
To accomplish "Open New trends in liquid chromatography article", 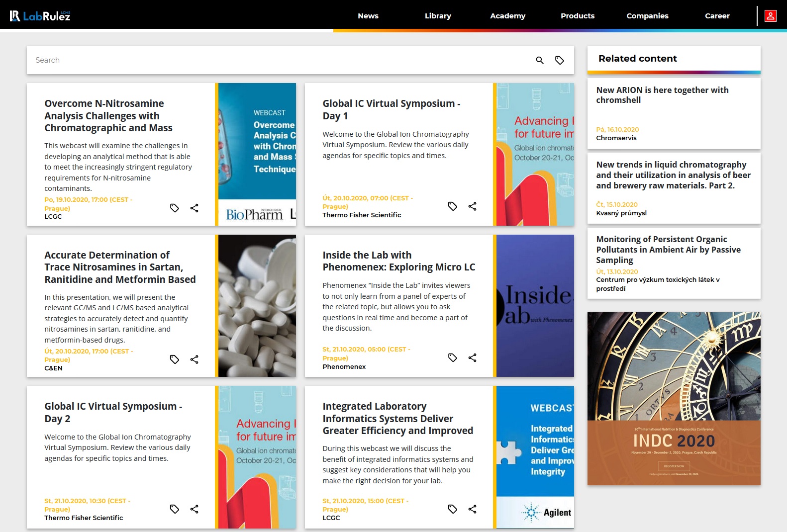I will point(674,188).
